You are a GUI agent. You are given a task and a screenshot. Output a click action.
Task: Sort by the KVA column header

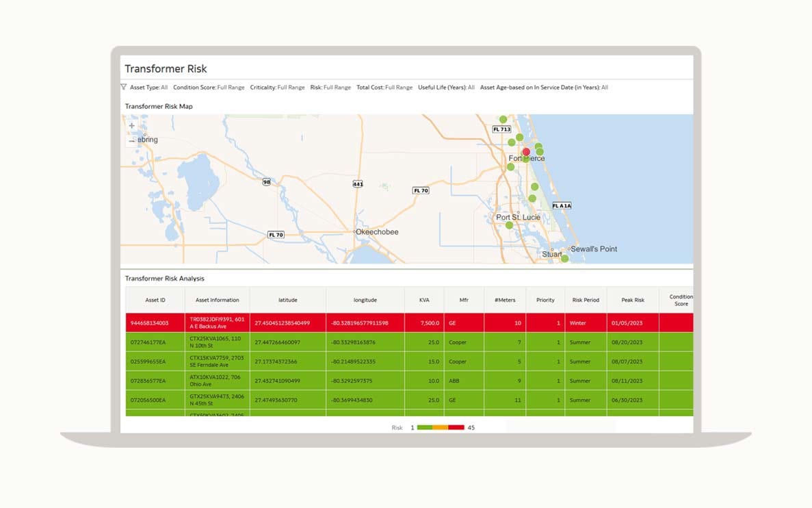click(424, 300)
